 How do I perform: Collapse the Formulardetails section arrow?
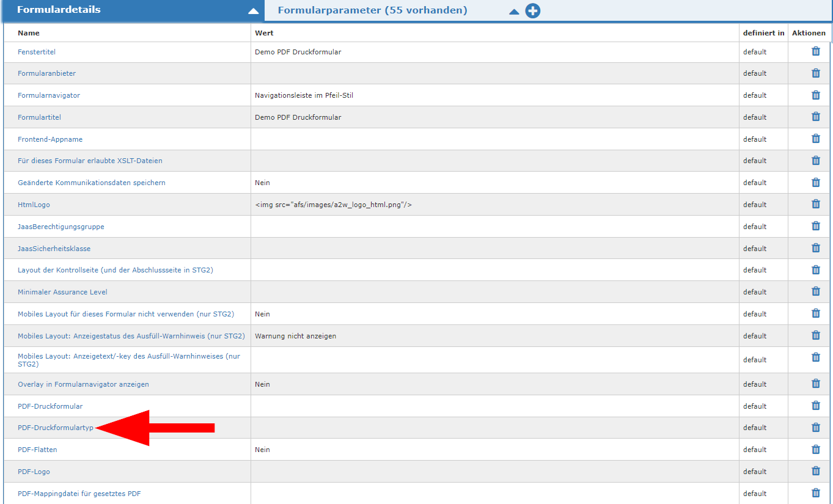pos(253,11)
